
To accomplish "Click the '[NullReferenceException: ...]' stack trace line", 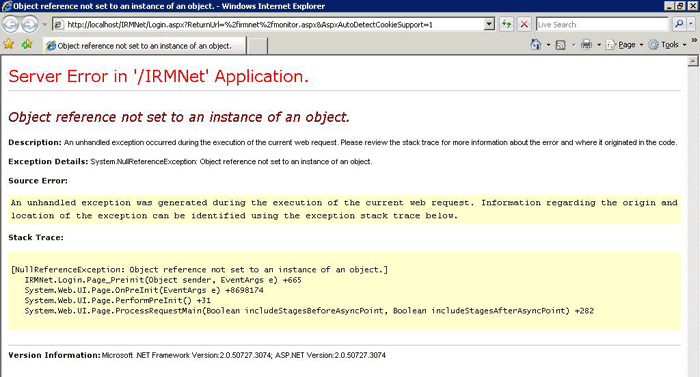I will (200, 269).
